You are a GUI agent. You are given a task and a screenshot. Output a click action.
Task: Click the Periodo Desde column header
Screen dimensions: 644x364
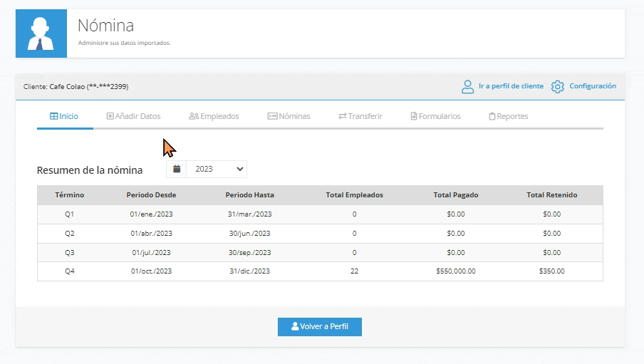[151, 194]
